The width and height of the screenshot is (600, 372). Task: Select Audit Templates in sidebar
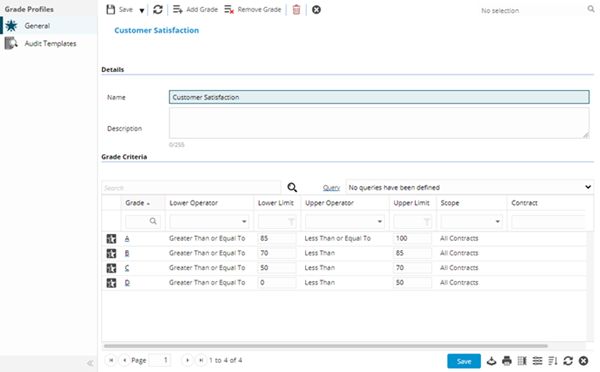(x=50, y=44)
